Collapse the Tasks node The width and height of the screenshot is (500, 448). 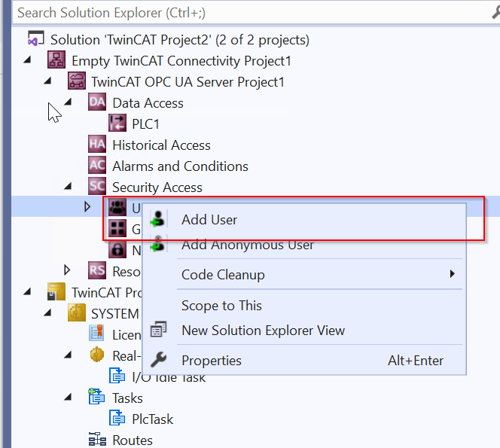pos(68,396)
